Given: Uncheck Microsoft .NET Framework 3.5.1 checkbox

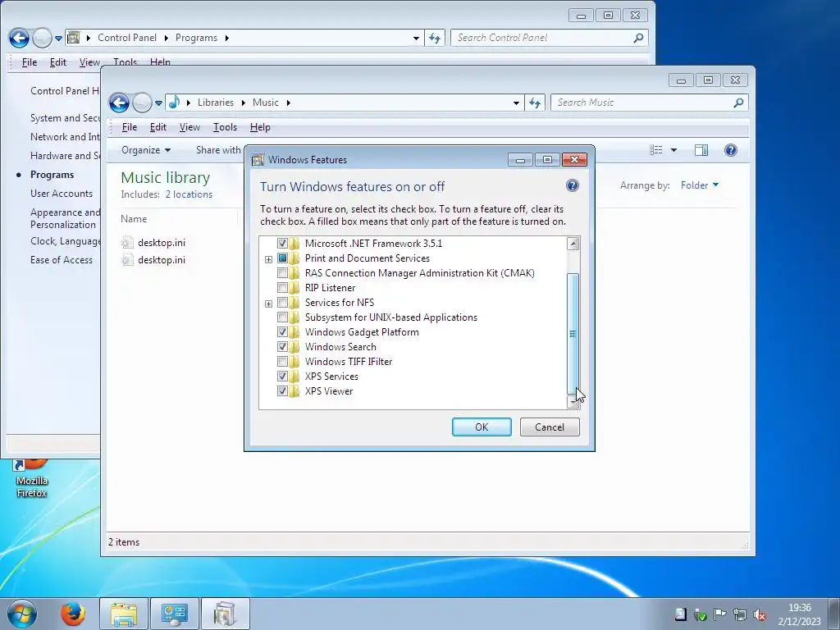Looking at the screenshot, I should click(282, 243).
